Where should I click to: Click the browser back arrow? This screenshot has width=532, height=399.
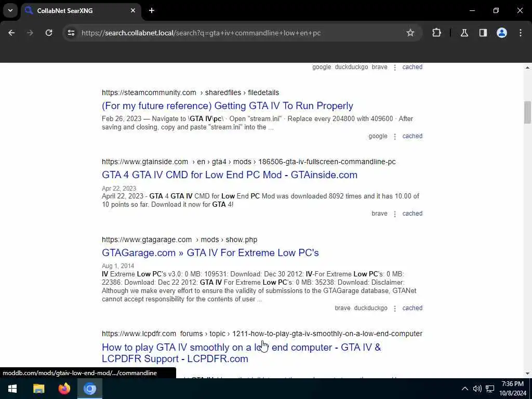tap(11, 33)
